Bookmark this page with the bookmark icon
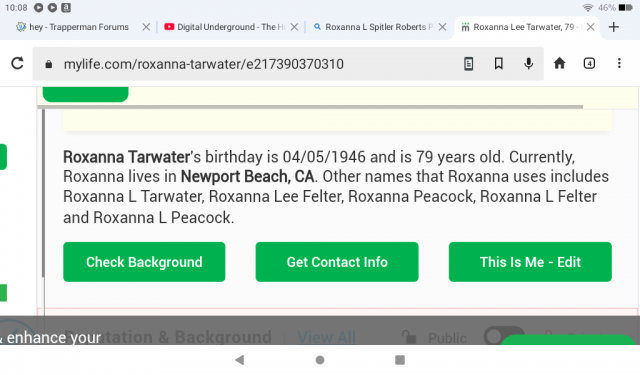 click(x=498, y=64)
